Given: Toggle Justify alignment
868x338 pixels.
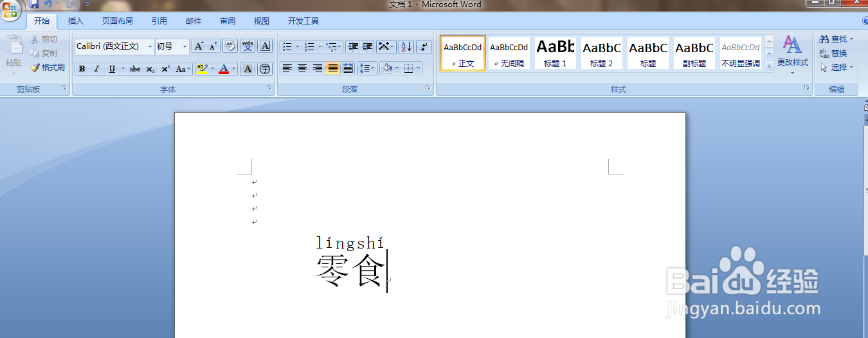Looking at the screenshot, I should point(332,68).
